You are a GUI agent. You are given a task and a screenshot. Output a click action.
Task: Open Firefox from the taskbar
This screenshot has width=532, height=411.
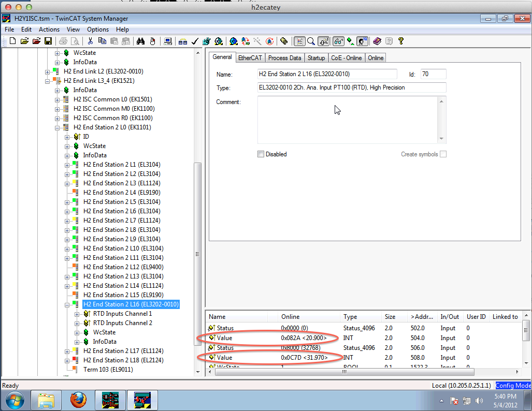(78, 400)
